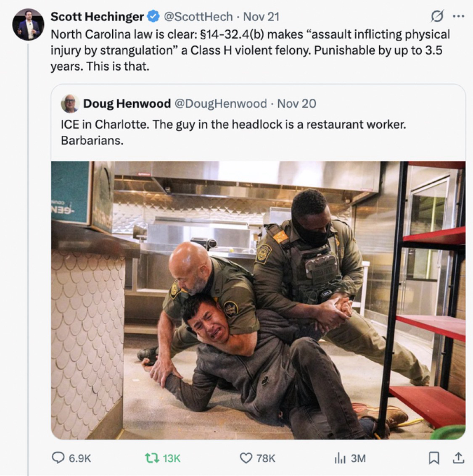Click the Nov 20 quoted tweet date

point(297,103)
